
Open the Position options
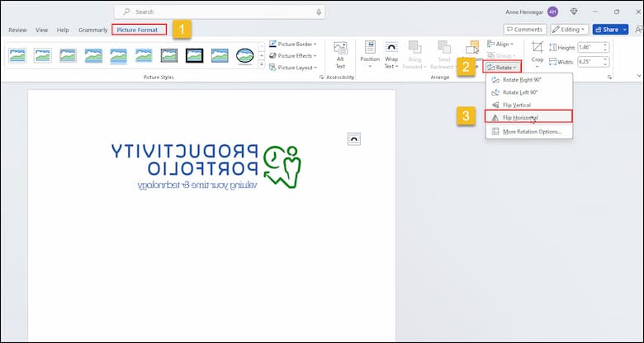[x=370, y=54]
